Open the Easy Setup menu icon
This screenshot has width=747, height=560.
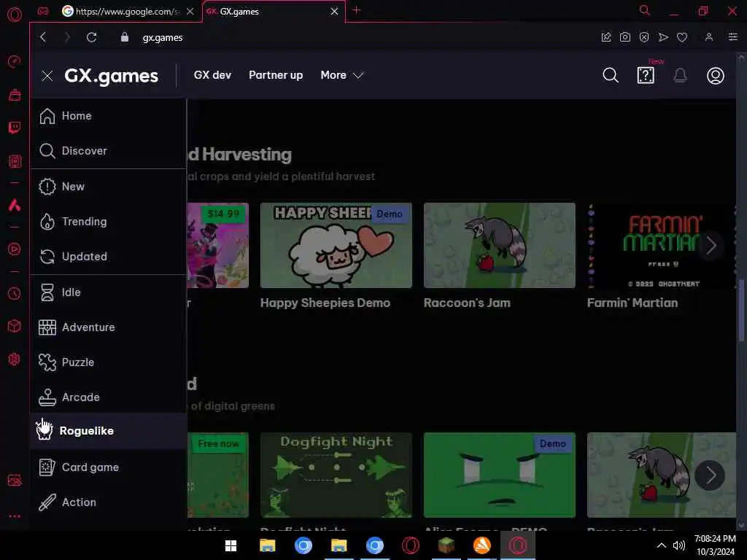[732, 37]
